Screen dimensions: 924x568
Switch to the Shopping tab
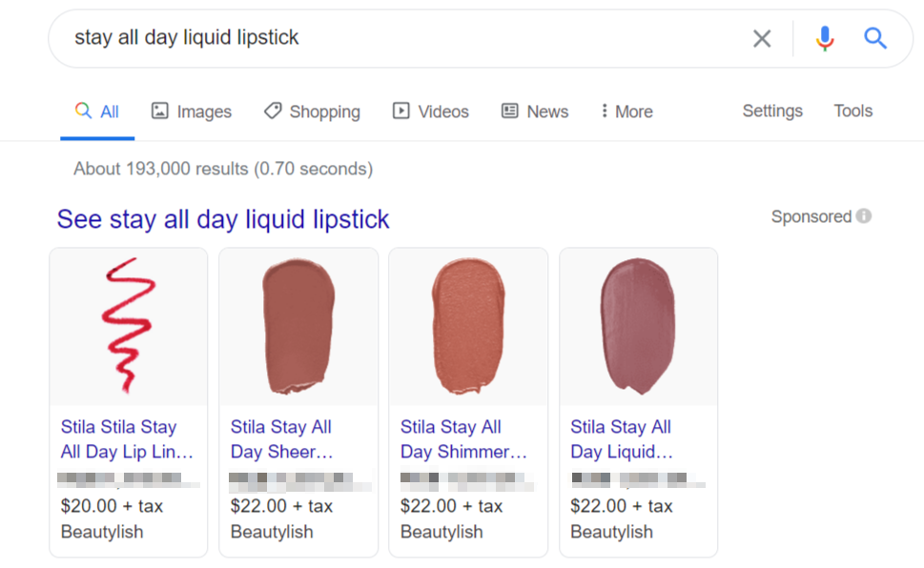click(312, 112)
